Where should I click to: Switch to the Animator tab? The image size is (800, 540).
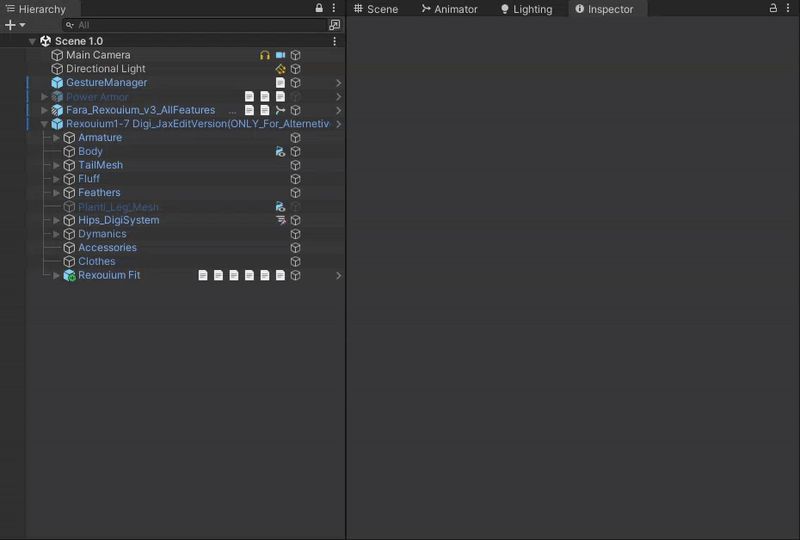[449, 9]
